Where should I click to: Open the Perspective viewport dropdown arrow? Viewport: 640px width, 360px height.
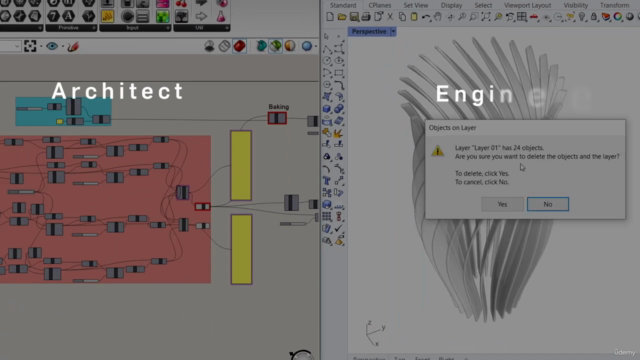[x=393, y=31]
